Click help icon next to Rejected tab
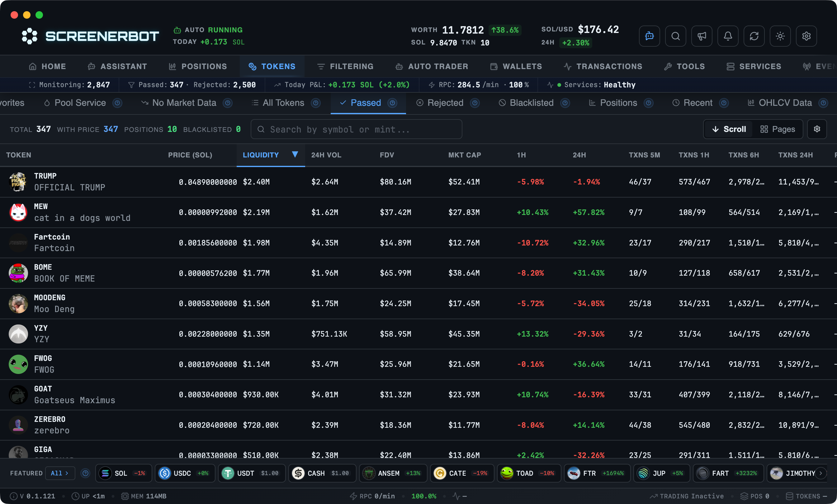Screen dimensions: 837x504 (x=475, y=103)
